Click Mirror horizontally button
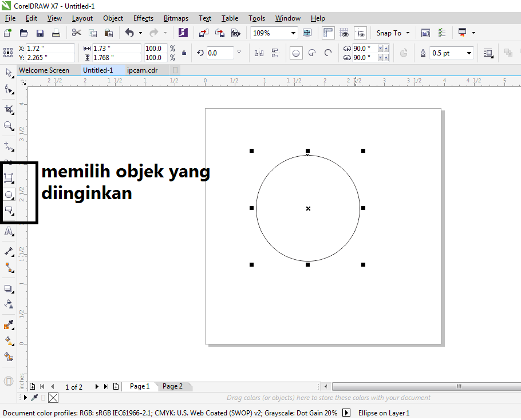Viewport: 521px width, 420px height. (x=259, y=53)
